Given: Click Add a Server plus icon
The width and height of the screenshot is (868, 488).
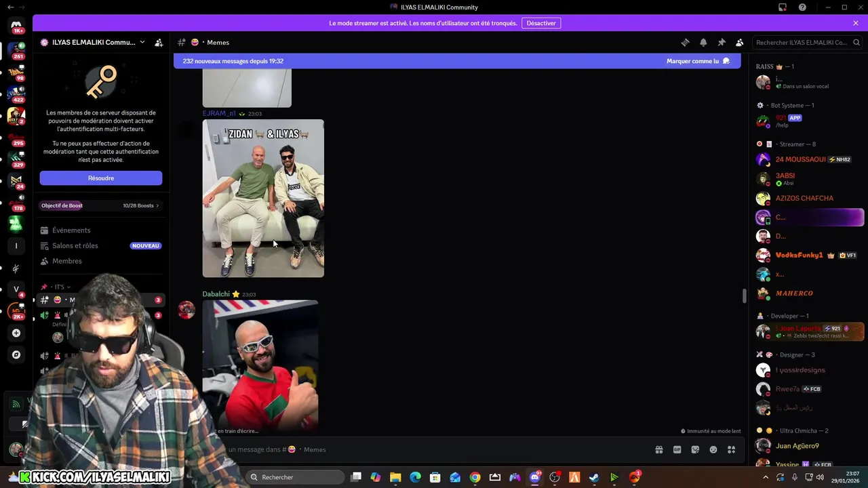Looking at the screenshot, I should (x=16, y=333).
